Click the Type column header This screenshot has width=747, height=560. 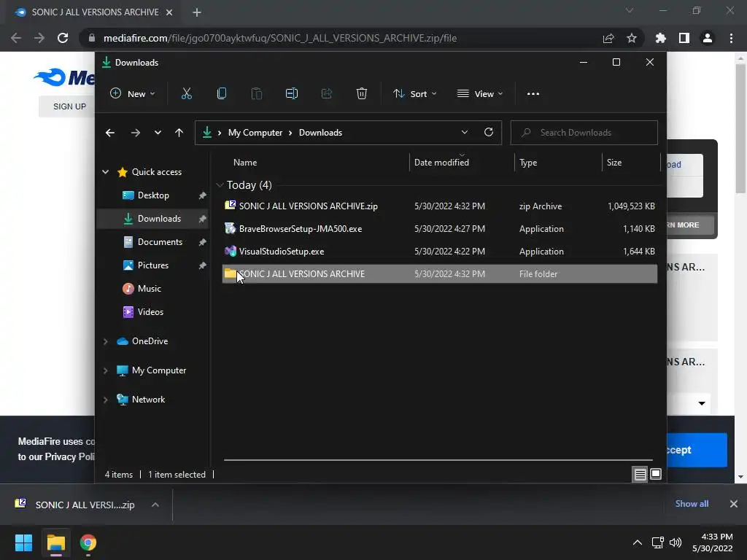tap(528, 163)
